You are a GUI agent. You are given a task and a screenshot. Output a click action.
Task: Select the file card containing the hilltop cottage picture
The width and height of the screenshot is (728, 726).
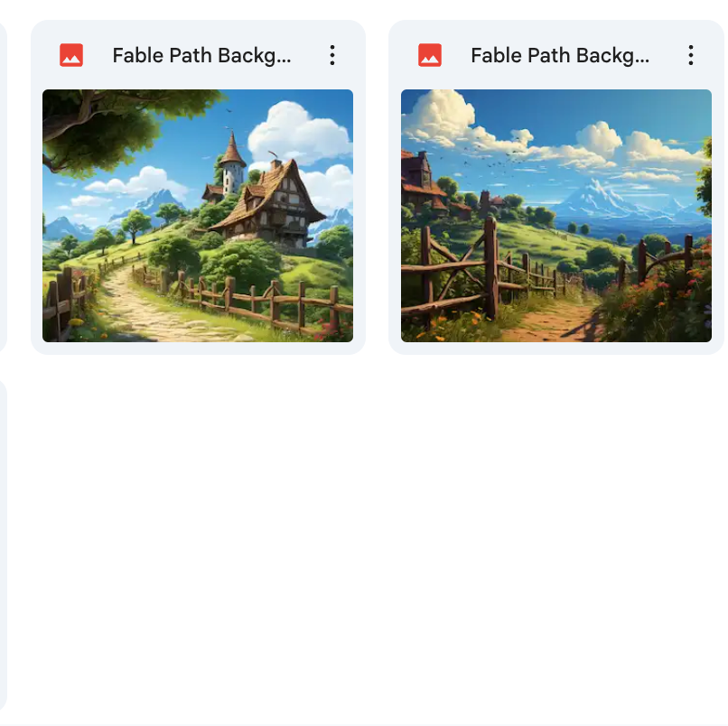pos(198,188)
